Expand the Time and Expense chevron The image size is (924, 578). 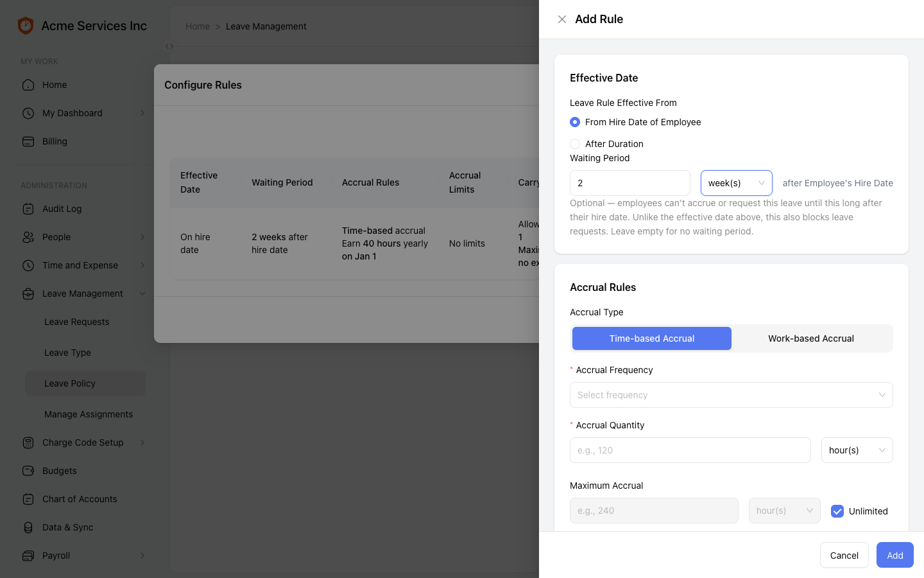pos(142,265)
